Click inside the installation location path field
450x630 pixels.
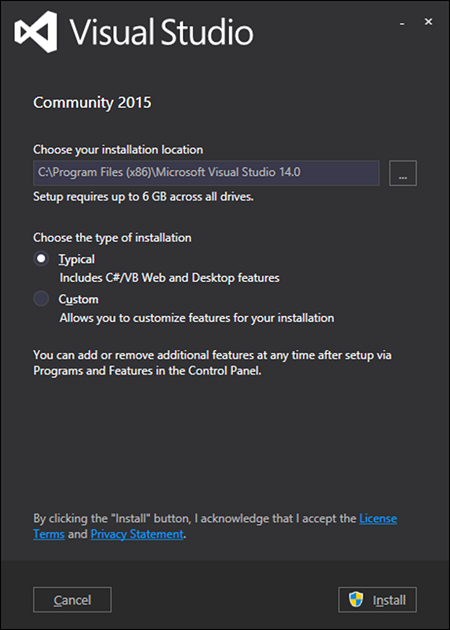(x=206, y=173)
